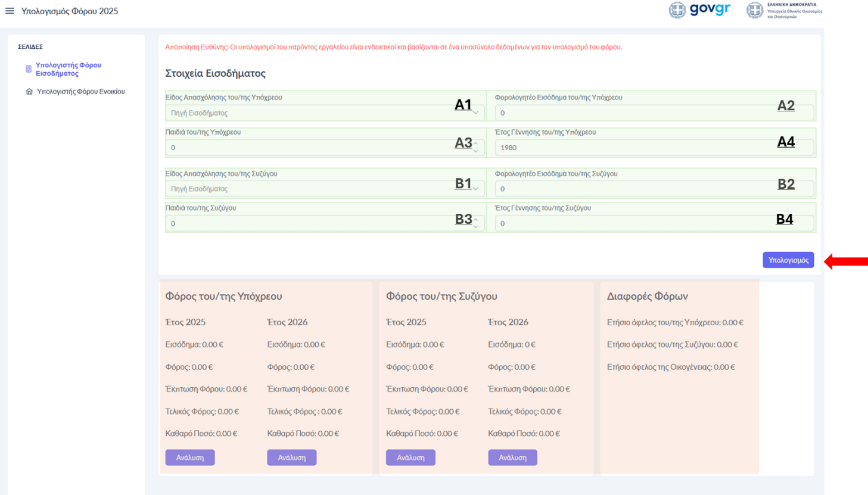The height and width of the screenshot is (495, 868).
Task: Expand taxpayer's Είδος Απασχόλησης dropdown
Action: [322, 113]
